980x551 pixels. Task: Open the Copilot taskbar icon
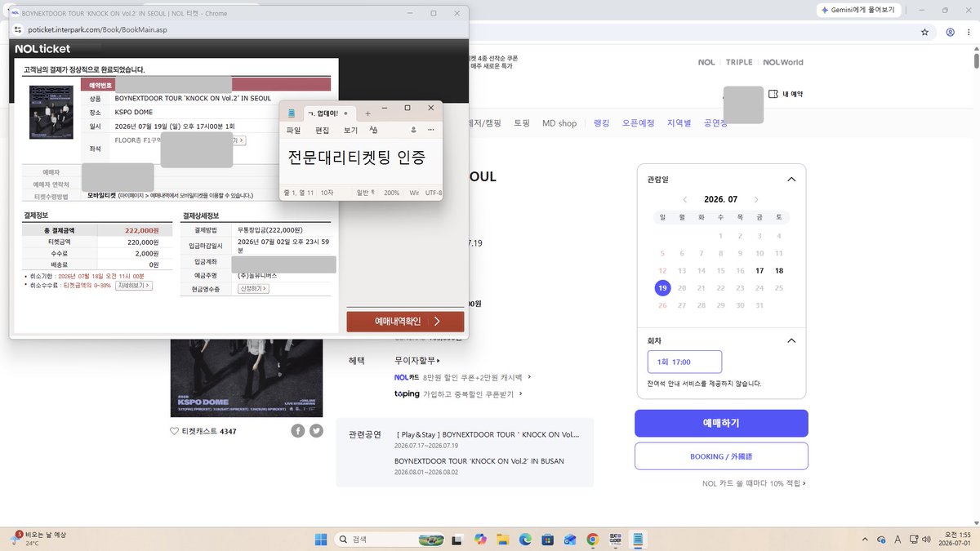point(480,540)
